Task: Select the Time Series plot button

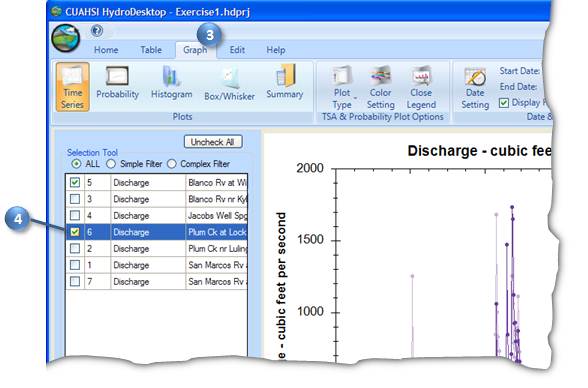Action: pos(72,87)
